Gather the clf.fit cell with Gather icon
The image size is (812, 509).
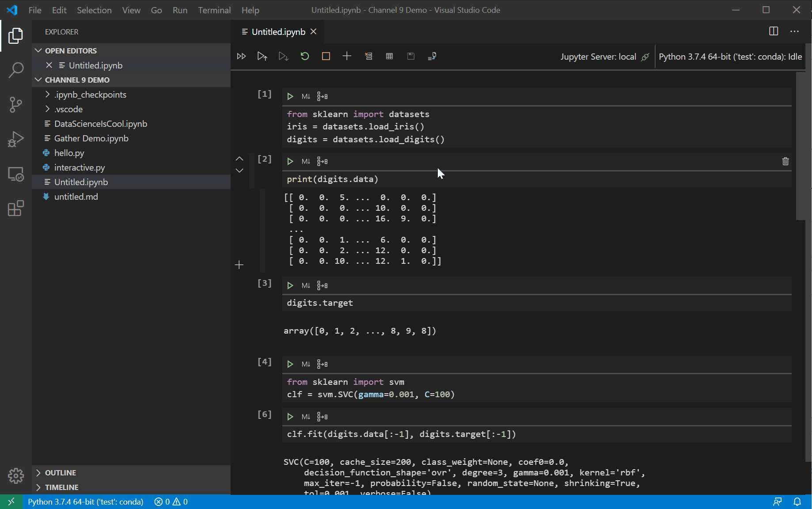[323, 416]
